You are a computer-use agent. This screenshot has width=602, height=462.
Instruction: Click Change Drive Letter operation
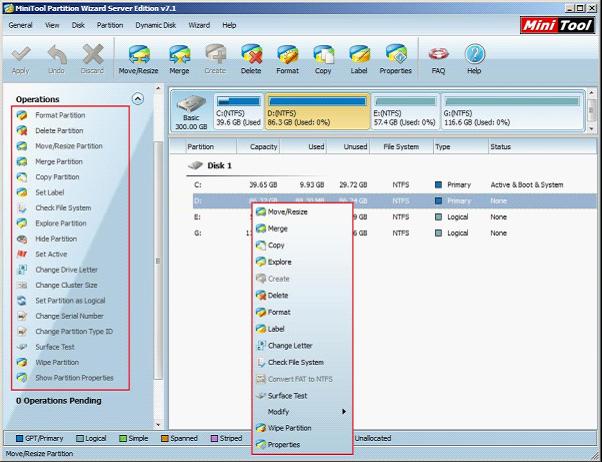click(x=66, y=270)
